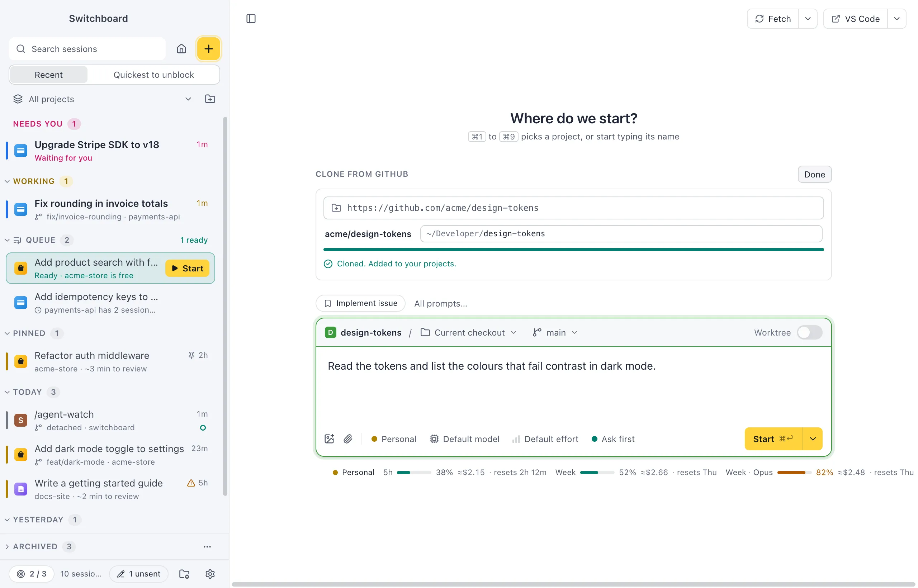Click the pin icon on Refactor auth middleware

click(x=191, y=355)
